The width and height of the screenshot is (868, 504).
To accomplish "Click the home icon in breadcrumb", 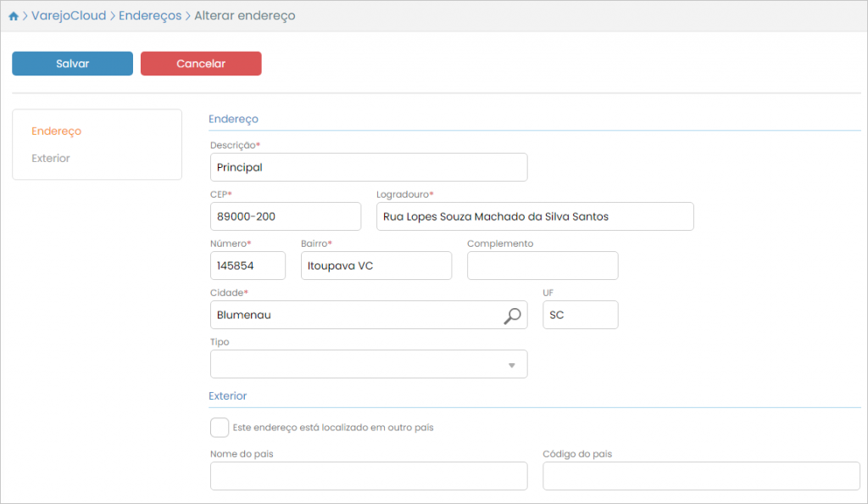I will [x=14, y=16].
